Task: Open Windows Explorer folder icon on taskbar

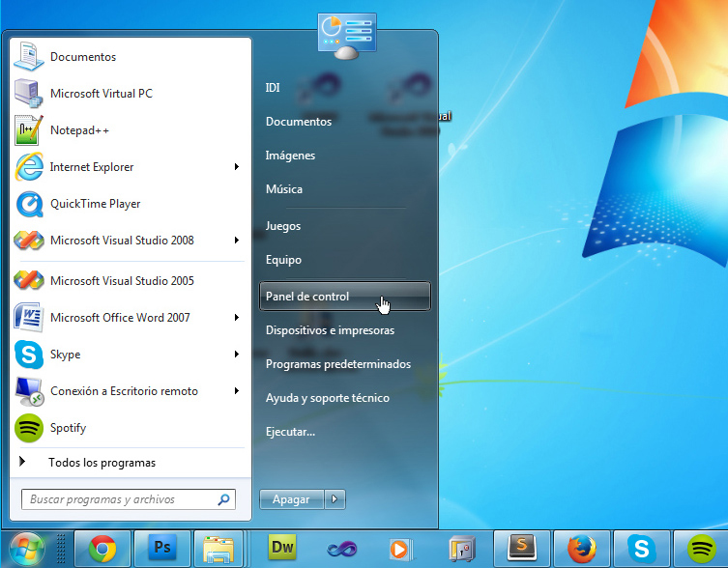Action: (221, 549)
